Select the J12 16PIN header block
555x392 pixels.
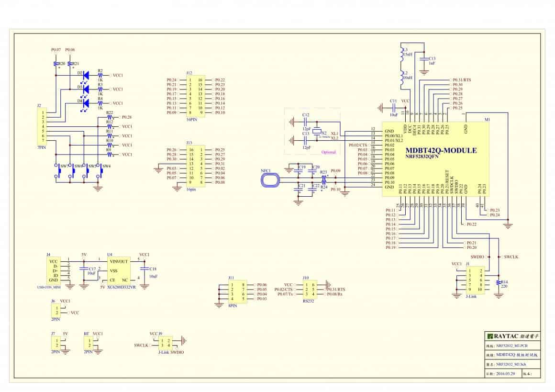(x=196, y=96)
